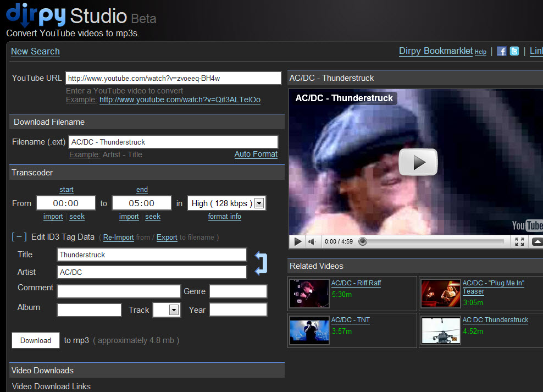Click the 0:00 / 4:59 time display
Screen dimensions: 543x392
pyautogui.click(x=339, y=241)
